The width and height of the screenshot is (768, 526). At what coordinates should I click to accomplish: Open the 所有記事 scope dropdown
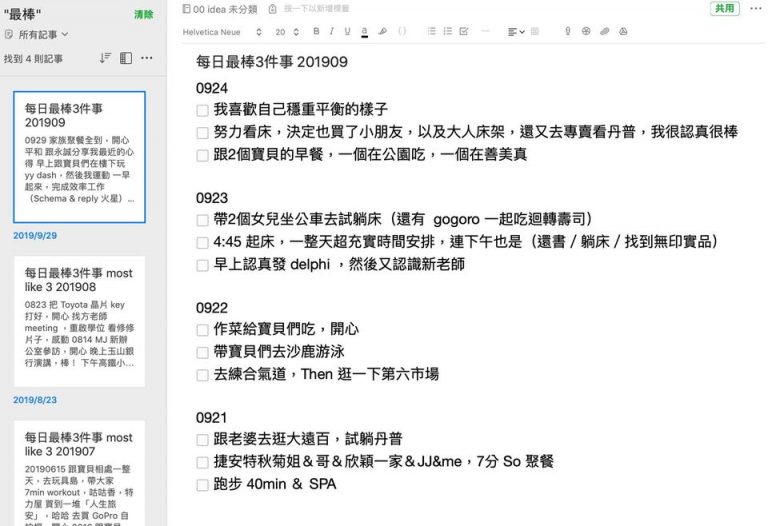click(36, 35)
